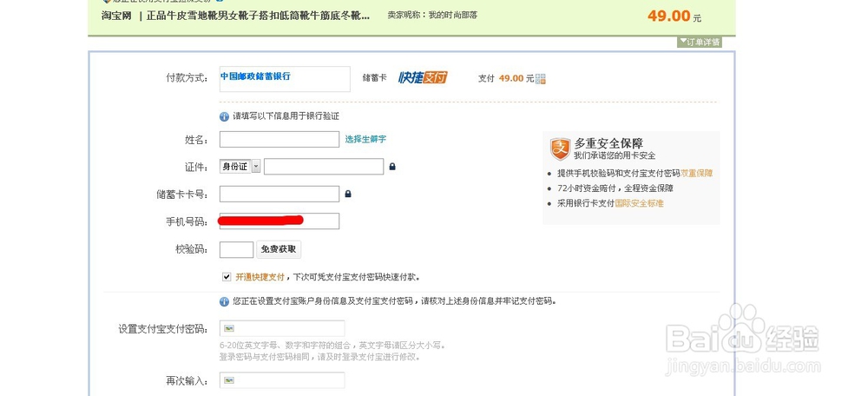Select the 中国邮政储蓄银行 payment method box
This screenshot has width=868, height=396.
(x=285, y=79)
